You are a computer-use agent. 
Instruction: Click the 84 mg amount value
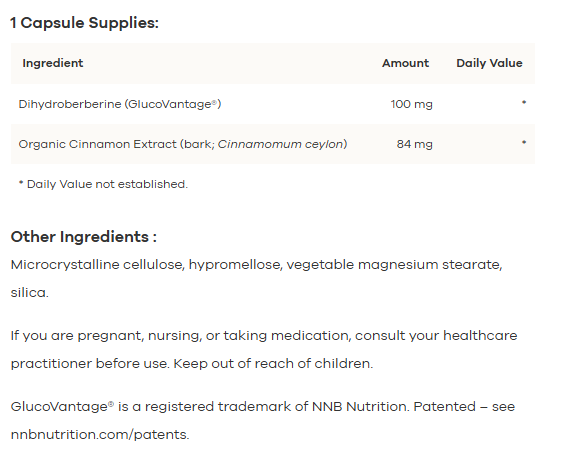pyautogui.click(x=415, y=144)
